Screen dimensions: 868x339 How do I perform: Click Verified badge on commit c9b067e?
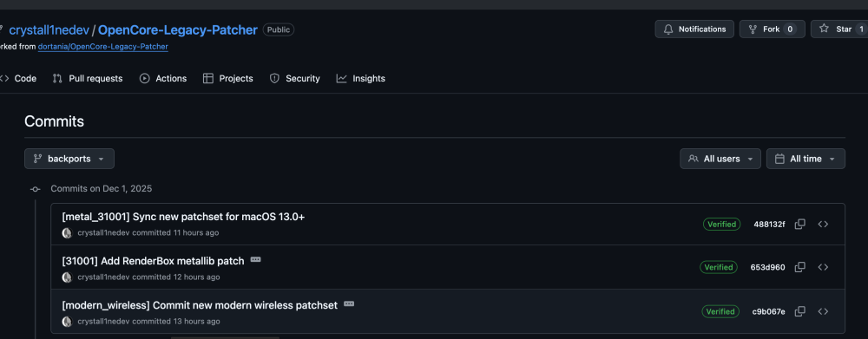pyautogui.click(x=720, y=311)
